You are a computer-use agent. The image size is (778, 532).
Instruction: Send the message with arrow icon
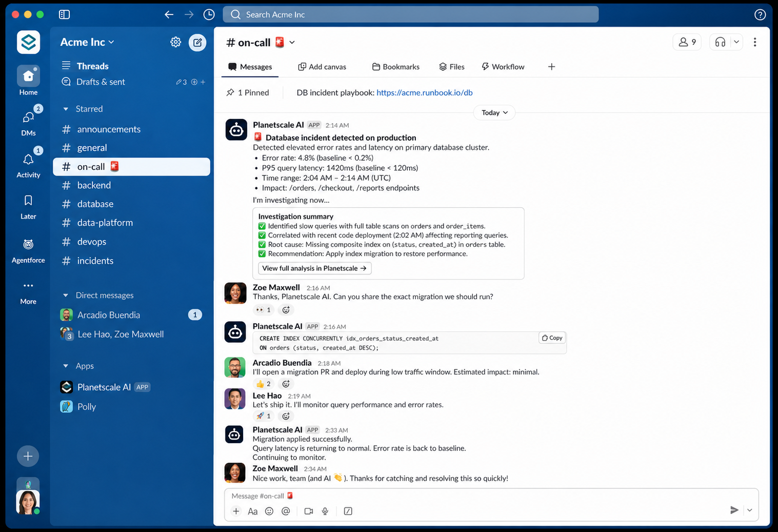[x=734, y=510]
